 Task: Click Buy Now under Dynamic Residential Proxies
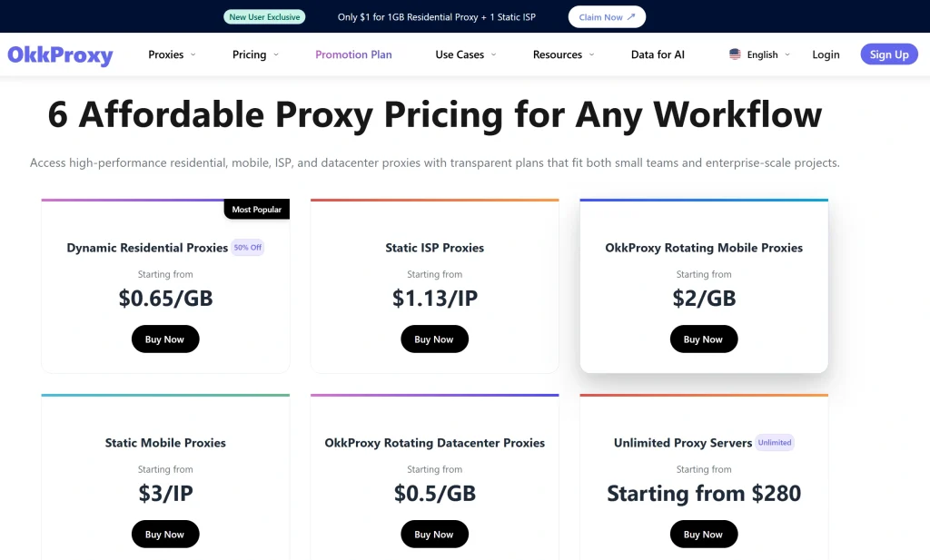(164, 339)
